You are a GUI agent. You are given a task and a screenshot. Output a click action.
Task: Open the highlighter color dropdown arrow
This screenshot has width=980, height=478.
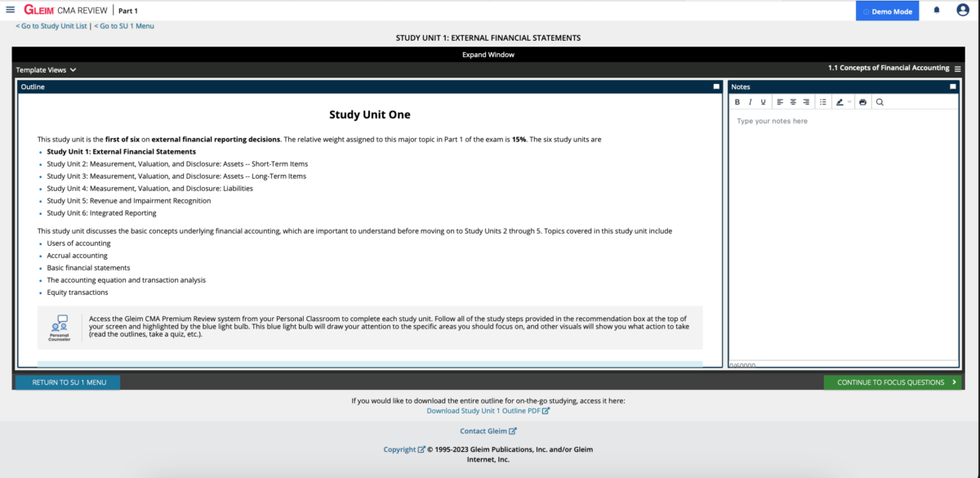[849, 102]
